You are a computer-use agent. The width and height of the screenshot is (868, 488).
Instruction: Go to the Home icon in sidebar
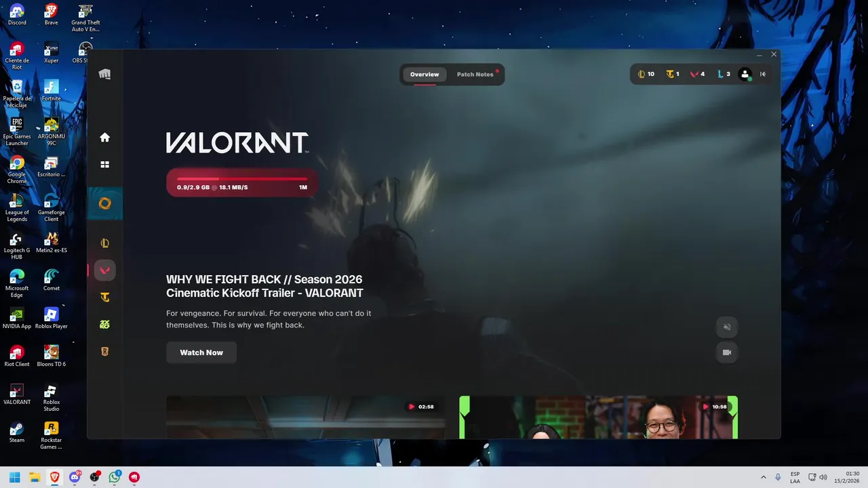[104, 138]
